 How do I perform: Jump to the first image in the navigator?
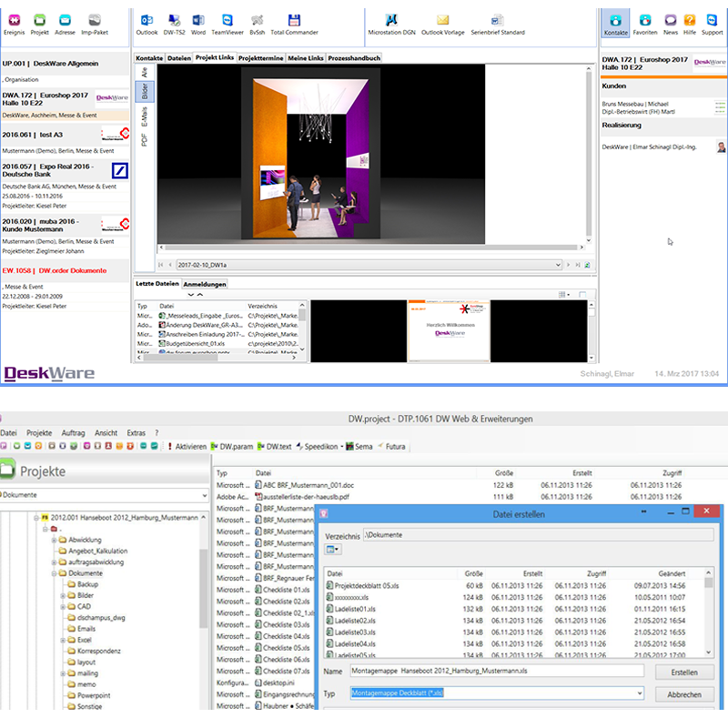[161, 265]
